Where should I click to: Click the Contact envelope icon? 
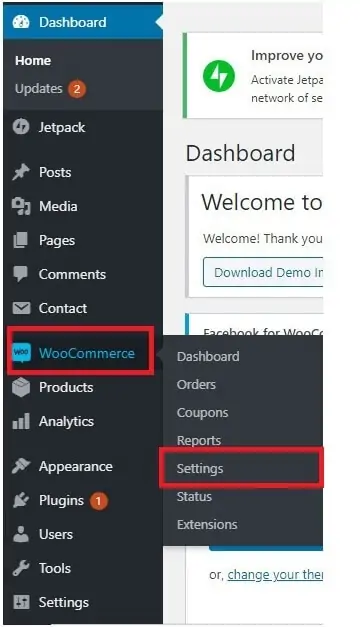tap(21, 308)
